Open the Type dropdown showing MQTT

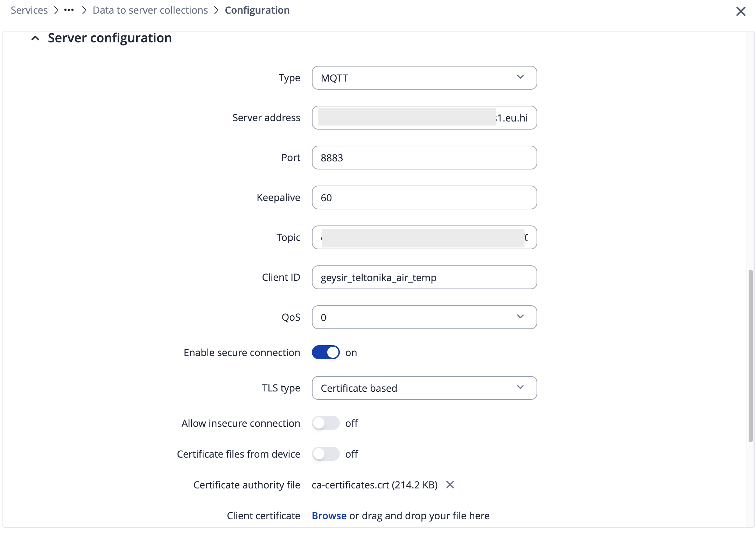[424, 78]
